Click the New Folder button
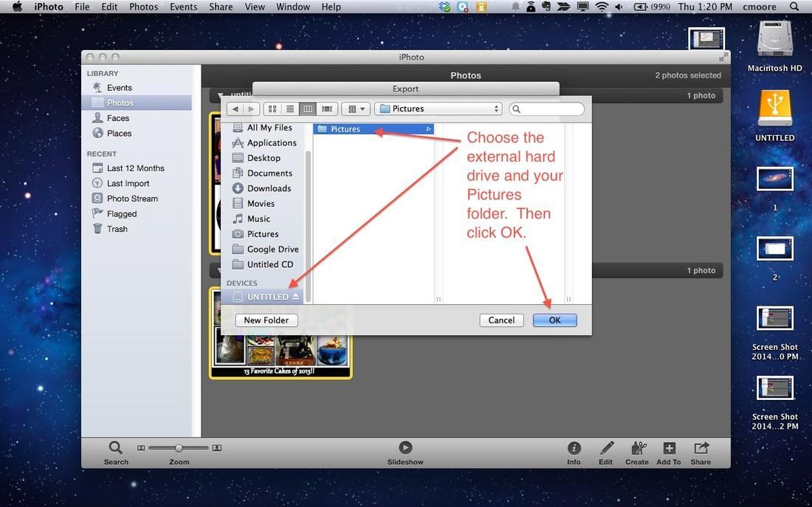The height and width of the screenshot is (507, 812). click(x=266, y=320)
